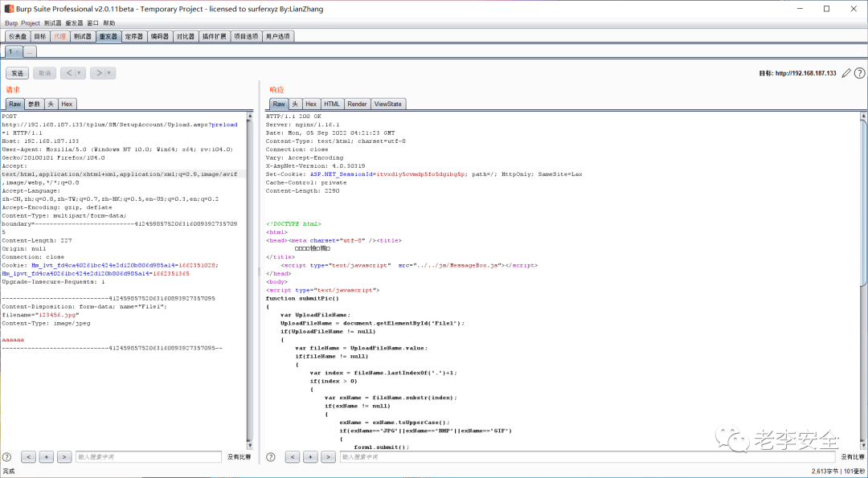Jump to next search match in response pane
Viewport: 868px width, 478px height.
click(328, 457)
